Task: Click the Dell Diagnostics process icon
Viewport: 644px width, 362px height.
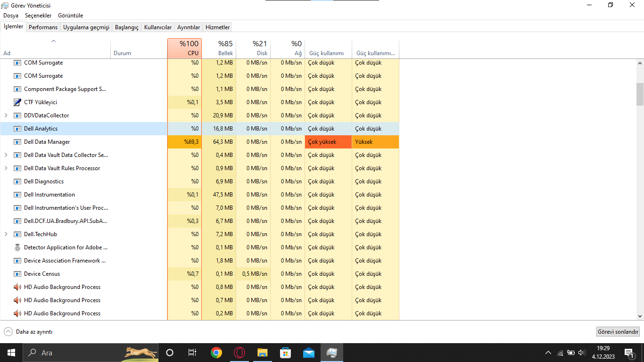Action: click(x=17, y=181)
